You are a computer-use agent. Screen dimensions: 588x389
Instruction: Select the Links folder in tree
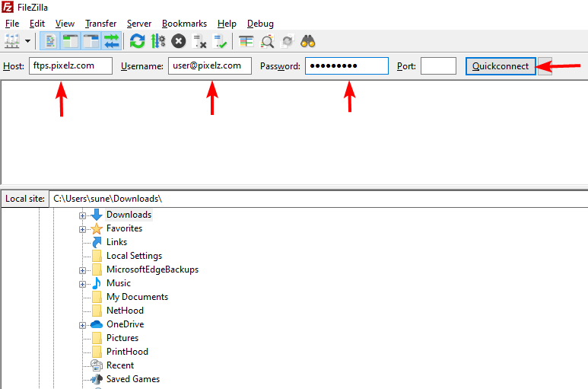pyautogui.click(x=116, y=242)
